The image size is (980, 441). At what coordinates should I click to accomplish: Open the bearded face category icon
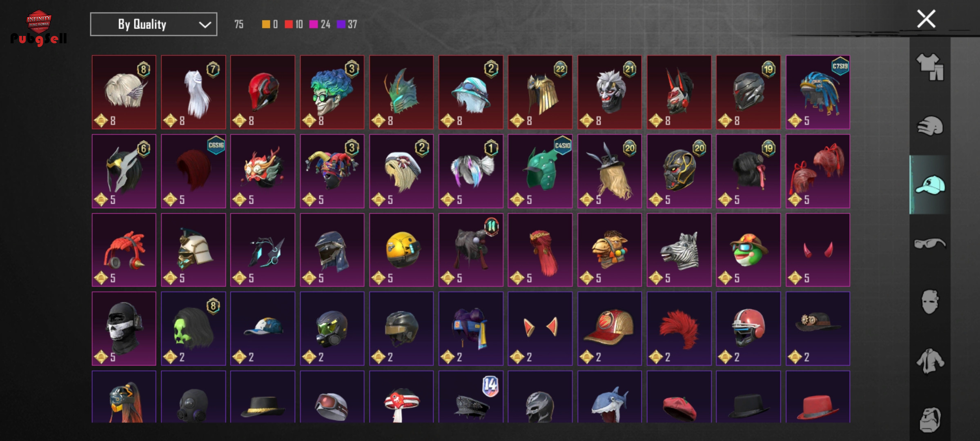[930, 420]
